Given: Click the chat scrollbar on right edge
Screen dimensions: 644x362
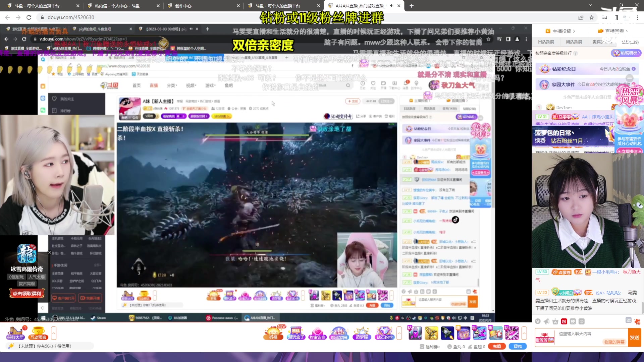Looking at the screenshot, I should [642, 308].
